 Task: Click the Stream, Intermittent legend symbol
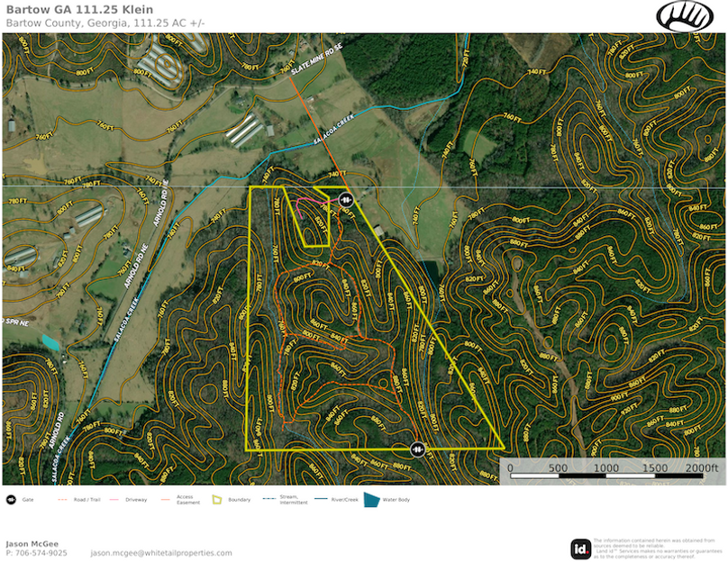click(x=268, y=498)
